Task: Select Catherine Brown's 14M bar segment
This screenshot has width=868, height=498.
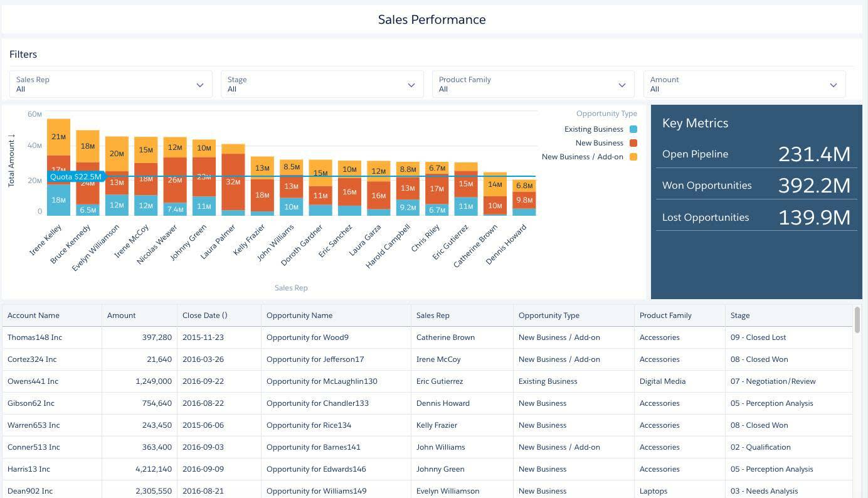Action: pos(495,184)
